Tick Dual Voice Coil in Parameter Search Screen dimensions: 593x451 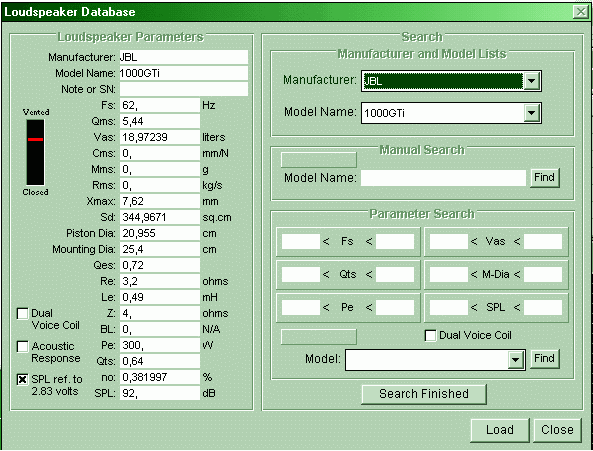pos(430,335)
